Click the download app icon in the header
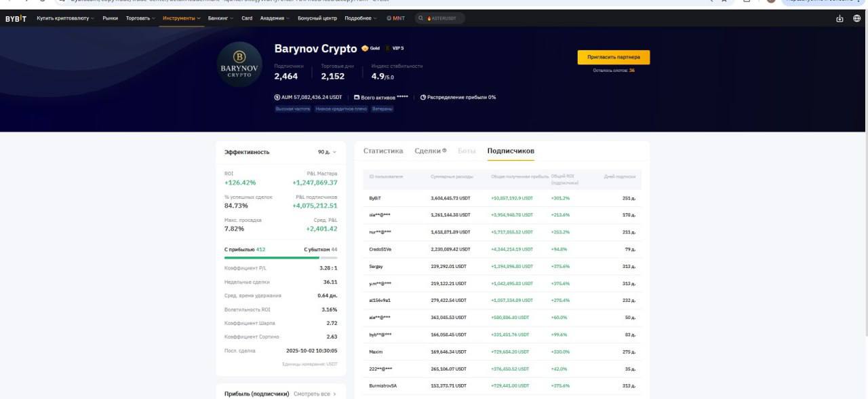 [840, 18]
